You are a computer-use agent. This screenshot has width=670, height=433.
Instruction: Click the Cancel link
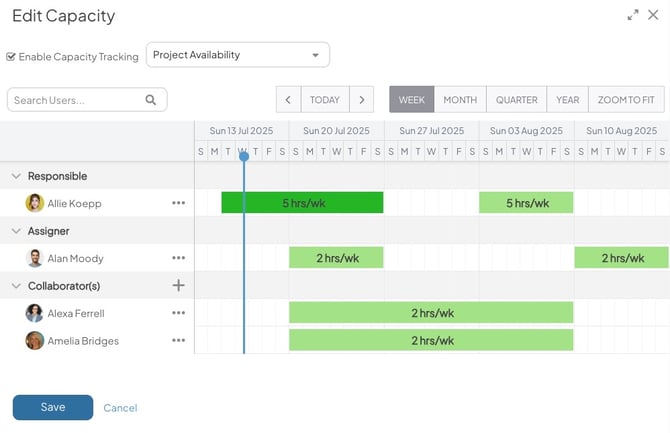pyautogui.click(x=120, y=408)
